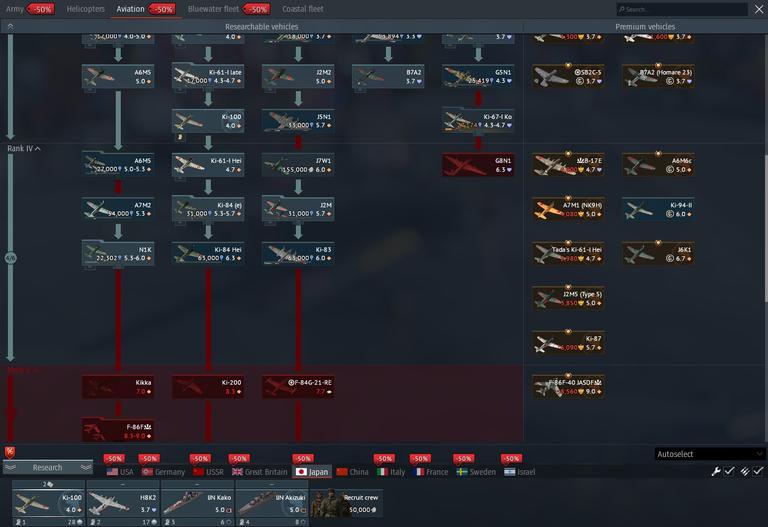Viewport: 768px width, 527px height.
Task: Click the vehicle search field
Action: [x=682, y=9]
